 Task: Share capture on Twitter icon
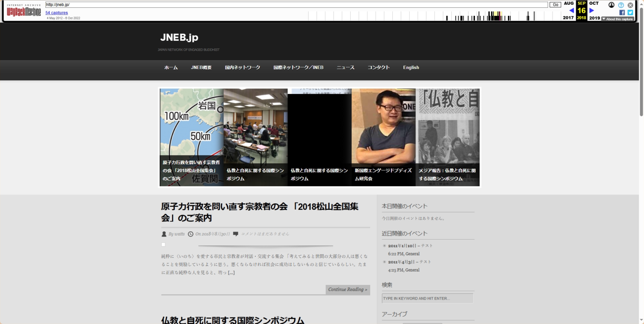coord(630,12)
